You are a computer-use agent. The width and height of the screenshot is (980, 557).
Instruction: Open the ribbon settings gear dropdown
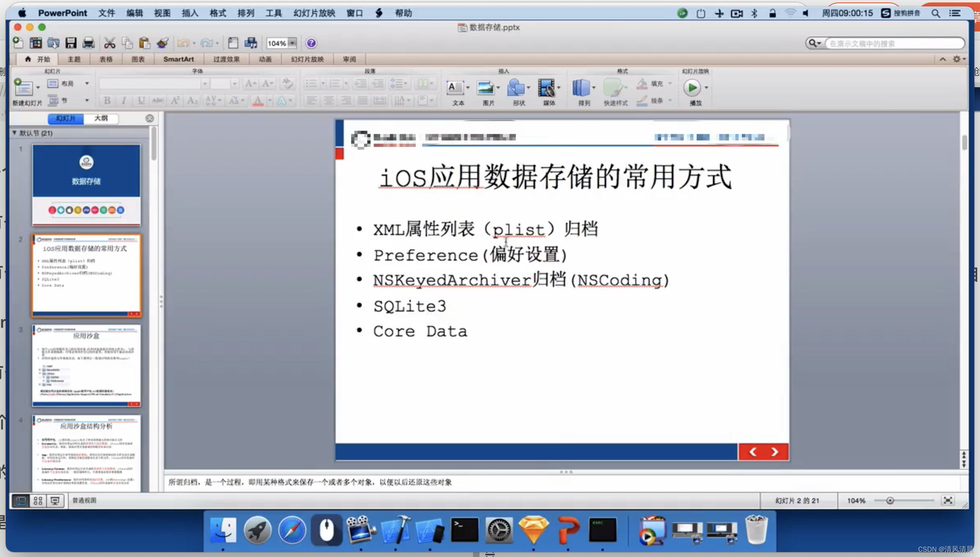[x=959, y=59]
